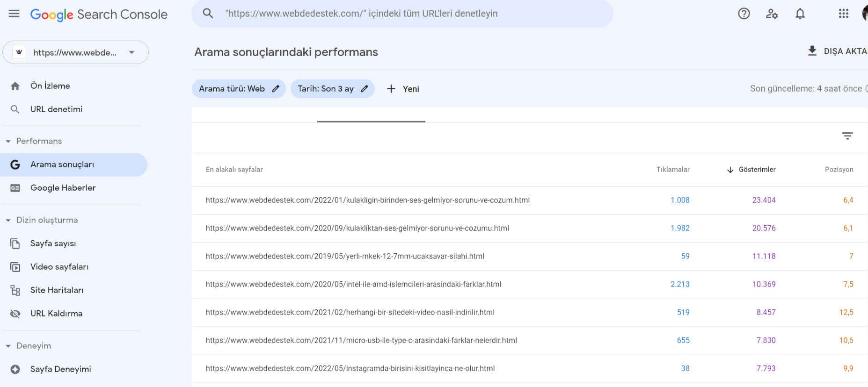Focus the URL inspection search field

coord(402,14)
